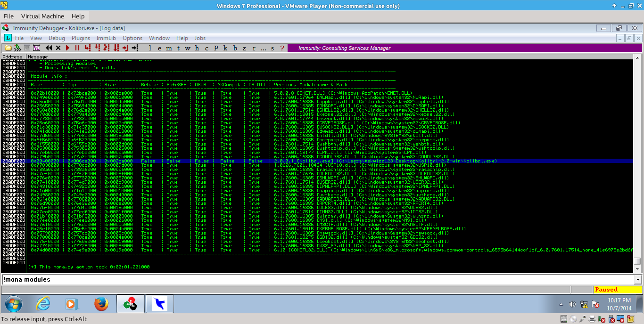Image resolution: width=644 pixels, height=324 pixels.
Task: Click the Message column header
Action: tap(329, 57)
